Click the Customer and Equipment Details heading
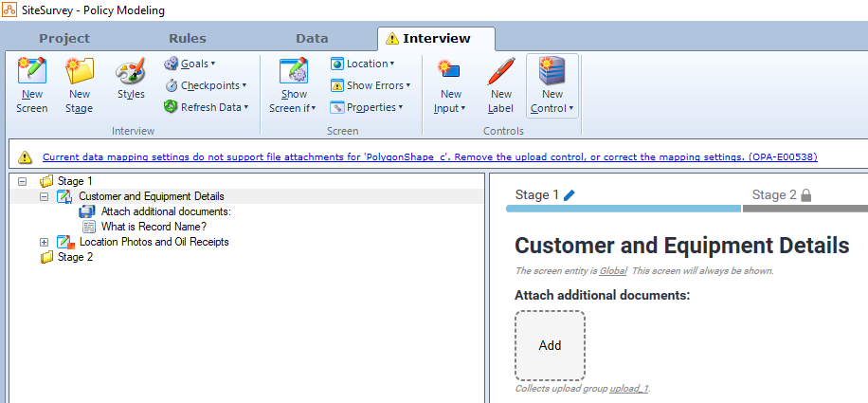Image resolution: width=868 pixels, height=403 pixels. [682, 246]
